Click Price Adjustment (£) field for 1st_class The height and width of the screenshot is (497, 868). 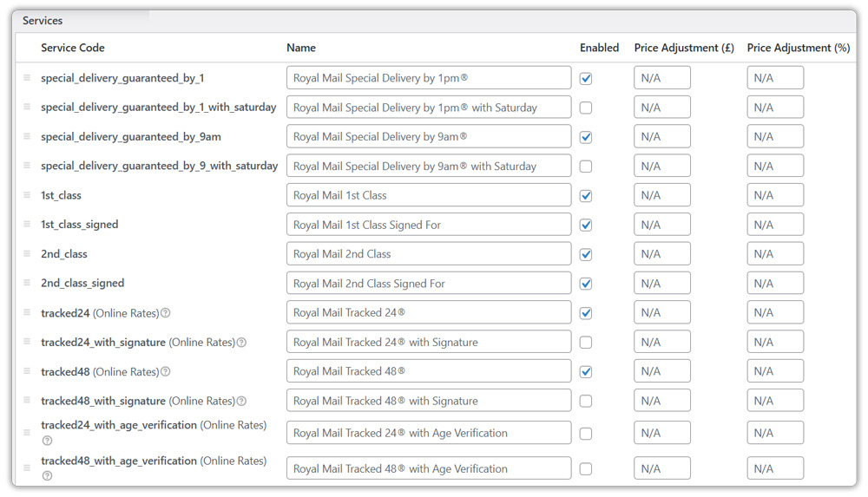pyautogui.click(x=662, y=195)
